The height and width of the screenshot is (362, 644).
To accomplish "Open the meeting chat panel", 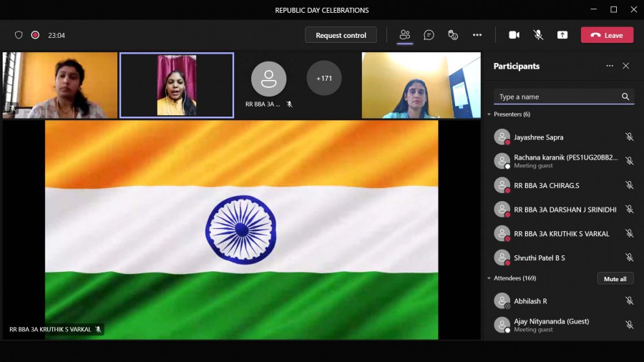I will [429, 35].
